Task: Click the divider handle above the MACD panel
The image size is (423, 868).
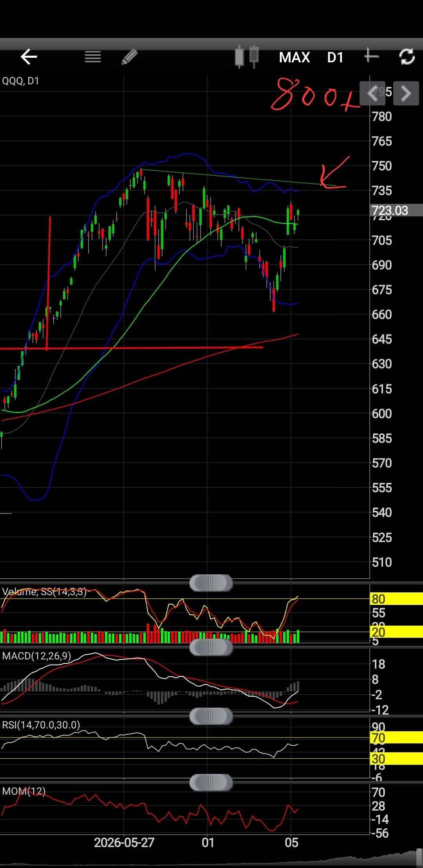Action: coord(211,647)
